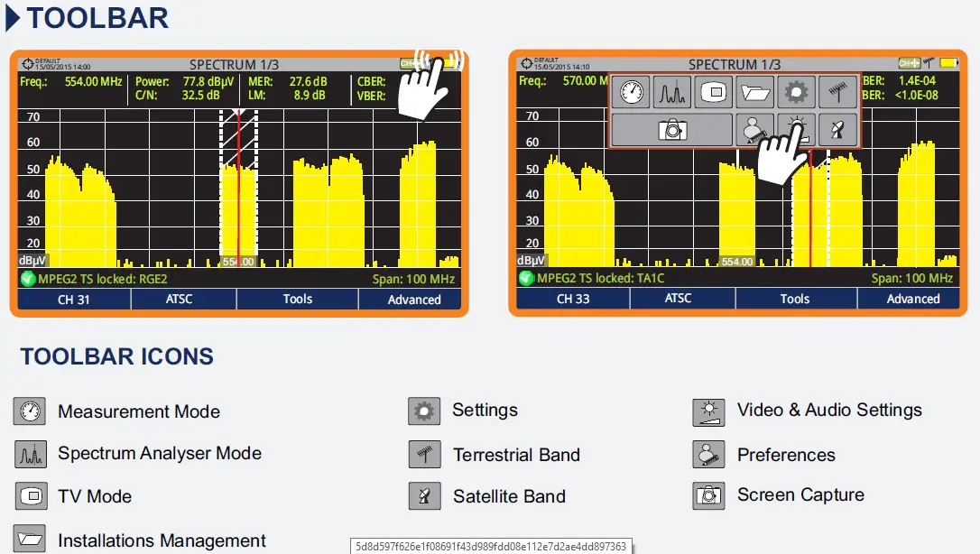Open the Span: 100 MHz control
Viewport: 980px width, 554px height.
click(412, 279)
